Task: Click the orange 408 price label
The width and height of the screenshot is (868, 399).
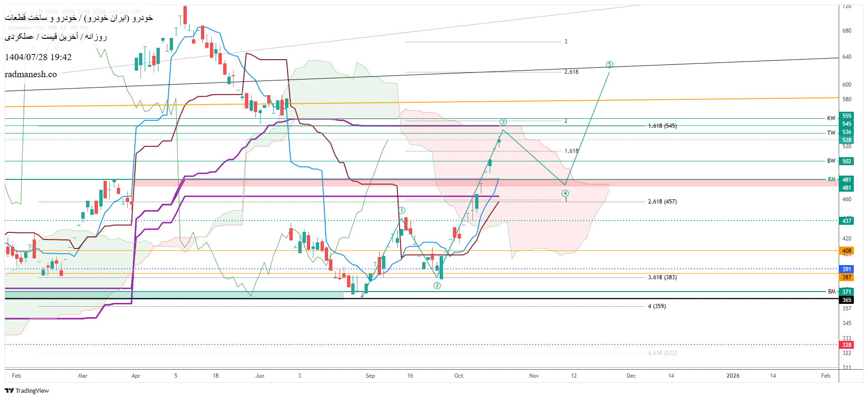Action: pyautogui.click(x=846, y=251)
